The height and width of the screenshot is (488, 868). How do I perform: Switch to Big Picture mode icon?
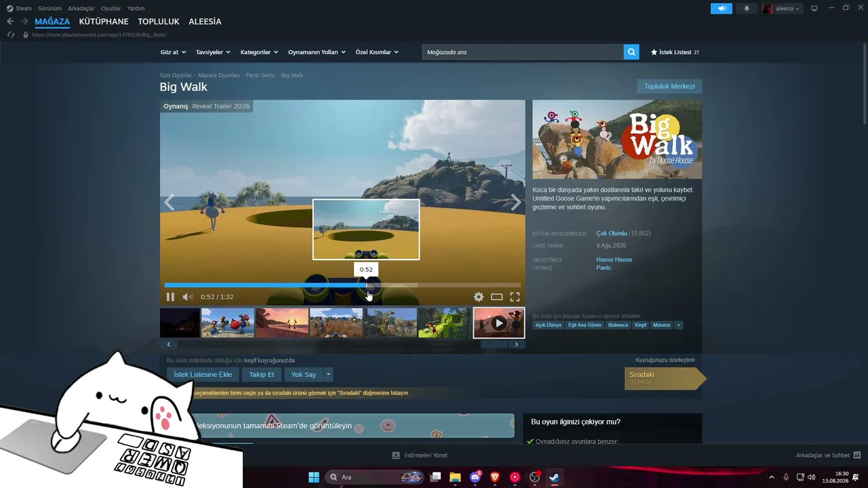[x=814, y=8]
